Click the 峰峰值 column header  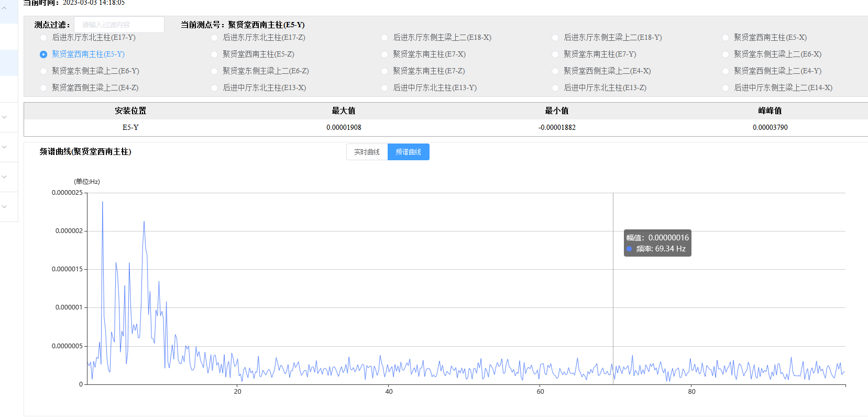(770, 110)
